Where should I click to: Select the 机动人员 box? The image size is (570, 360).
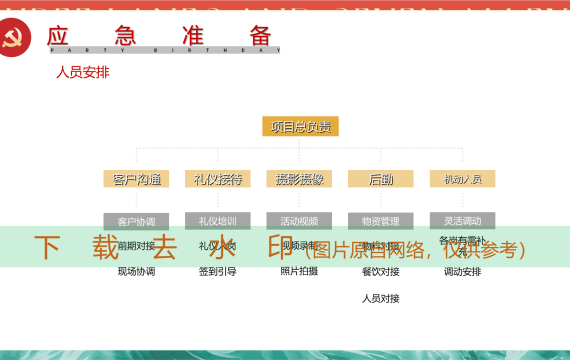(462, 179)
